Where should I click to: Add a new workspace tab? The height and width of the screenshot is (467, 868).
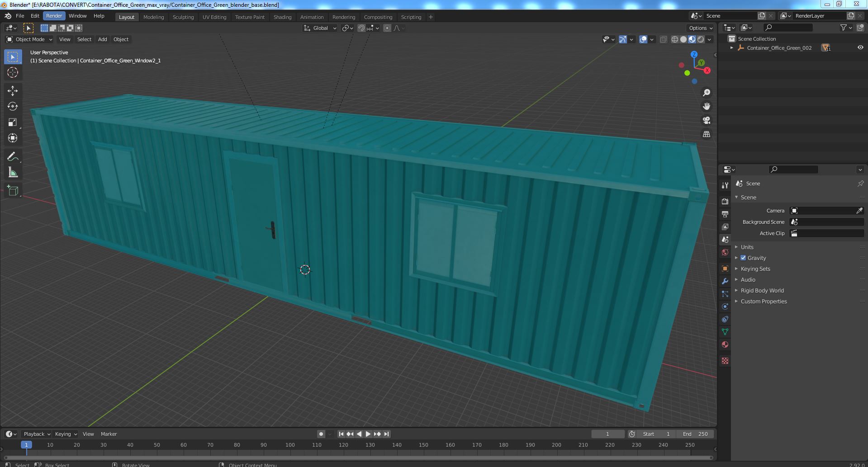pyautogui.click(x=431, y=17)
